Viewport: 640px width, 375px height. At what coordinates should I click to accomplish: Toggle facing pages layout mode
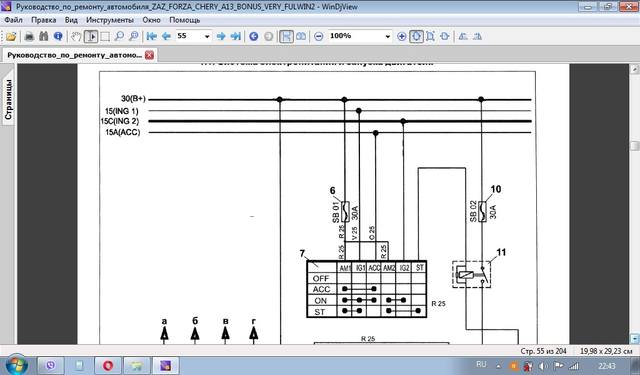click(x=301, y=37)
